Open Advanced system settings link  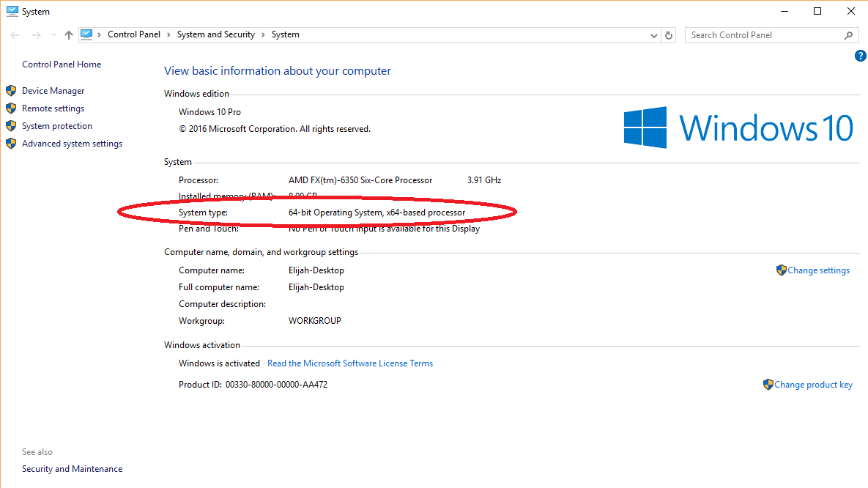tap(72, 144)
